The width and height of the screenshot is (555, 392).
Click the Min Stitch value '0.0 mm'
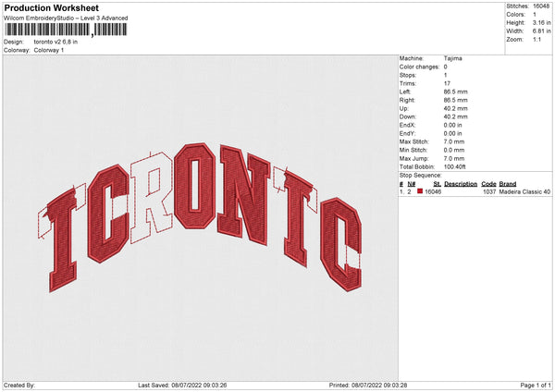coord(454,151)
